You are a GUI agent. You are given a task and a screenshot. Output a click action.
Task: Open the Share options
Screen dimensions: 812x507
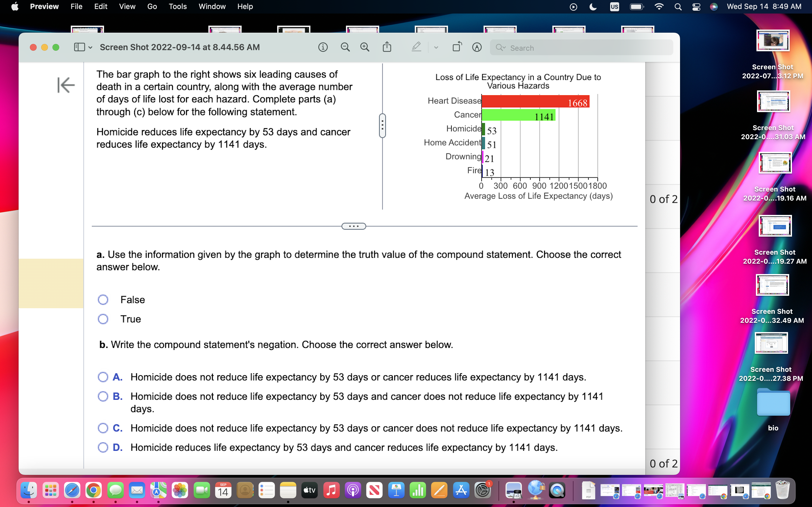coord(387,47)
